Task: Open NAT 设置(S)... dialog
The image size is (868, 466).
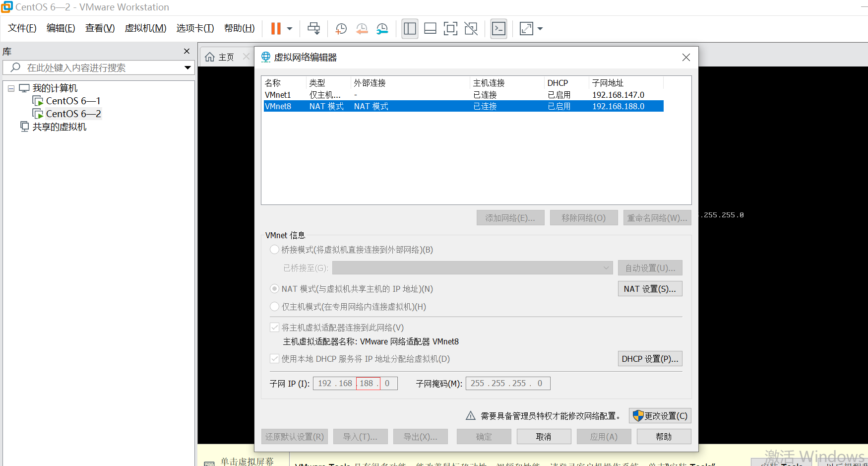Action: pos(650,289)
